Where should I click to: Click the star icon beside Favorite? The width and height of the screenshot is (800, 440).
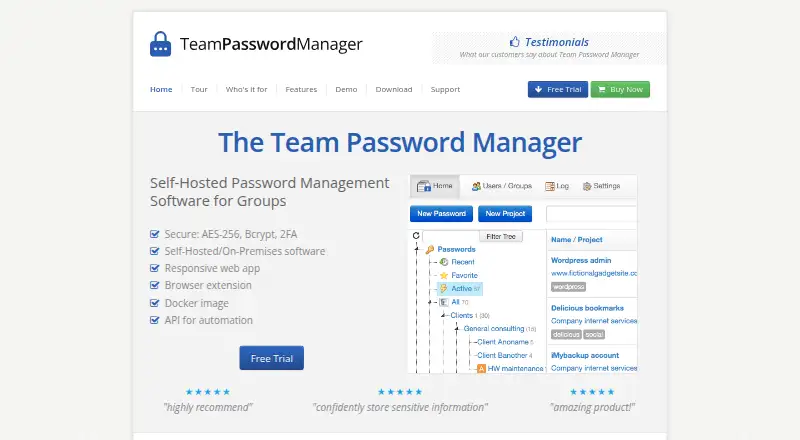[444, 275]
